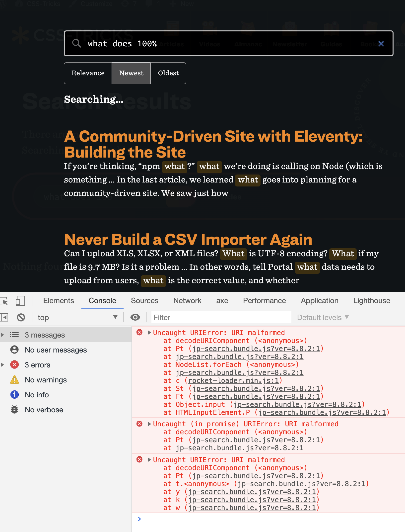Click the console Filter field
Screen dimensions: 405x532
[221, 317]
